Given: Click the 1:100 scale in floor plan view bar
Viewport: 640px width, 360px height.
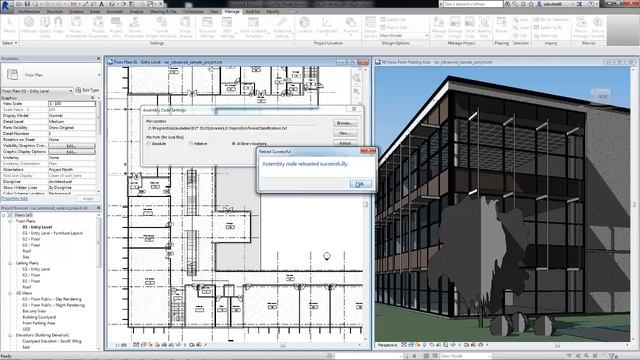Looking at the screenshot, I should pyautogui.click(x=121, y=345).
